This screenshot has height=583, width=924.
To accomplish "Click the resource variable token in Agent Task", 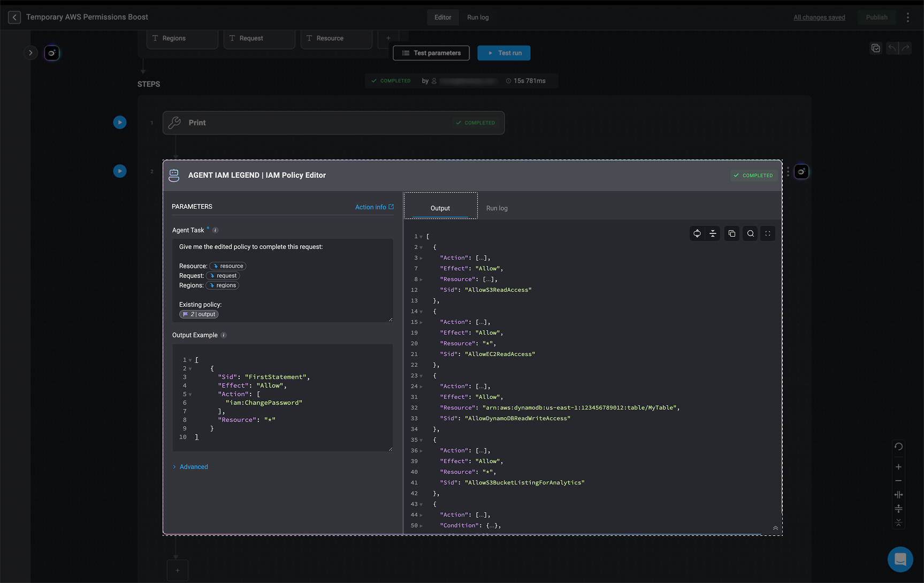I will [228, 266].
